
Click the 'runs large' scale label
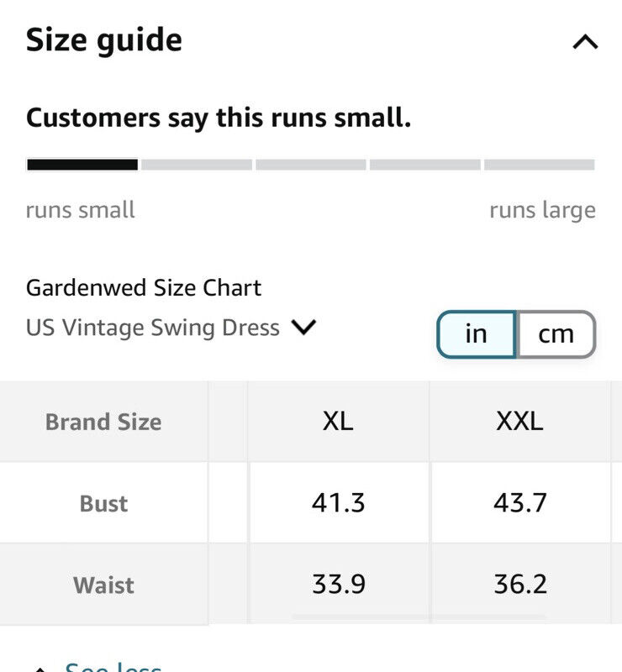pos(542,210)
